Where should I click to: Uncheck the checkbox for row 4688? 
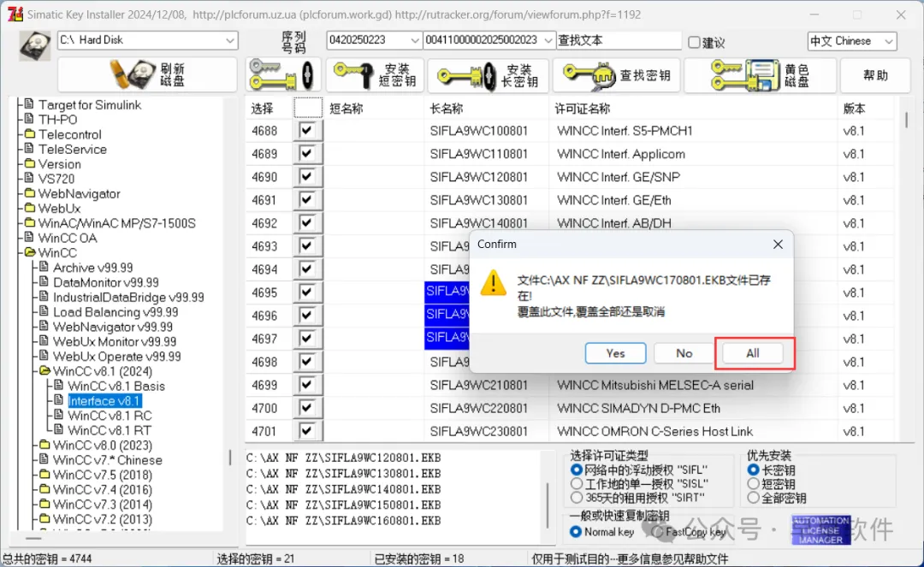[x=306, y=130]
